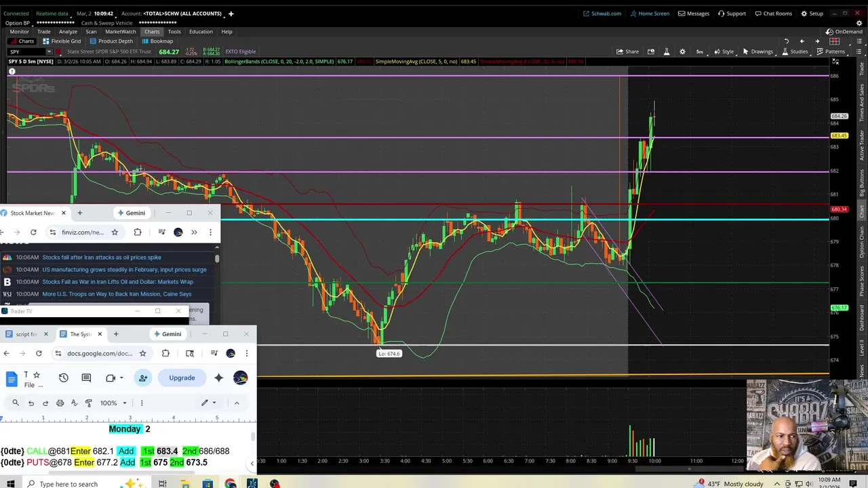Viewport: 868px width, 488px height.
Task: Click the Share people icon in Google Docs
Action: tap(143, 378)
